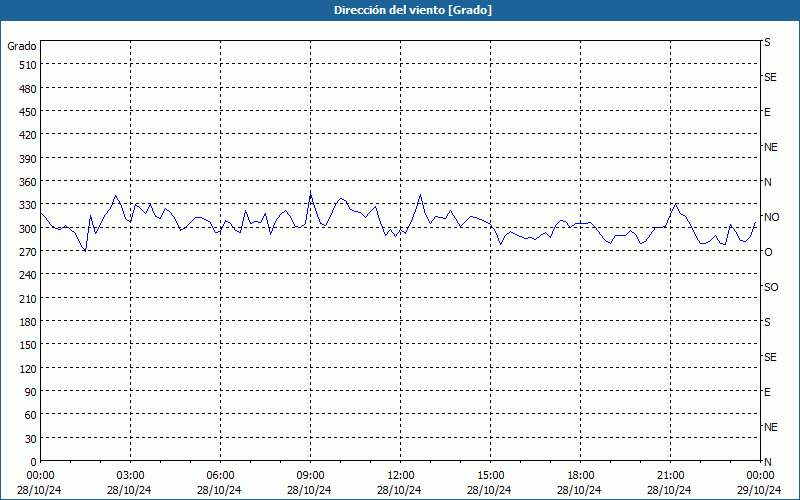
Task: Select the "NO" compass label
Action: pyautogui.click(x=771, y=217)
